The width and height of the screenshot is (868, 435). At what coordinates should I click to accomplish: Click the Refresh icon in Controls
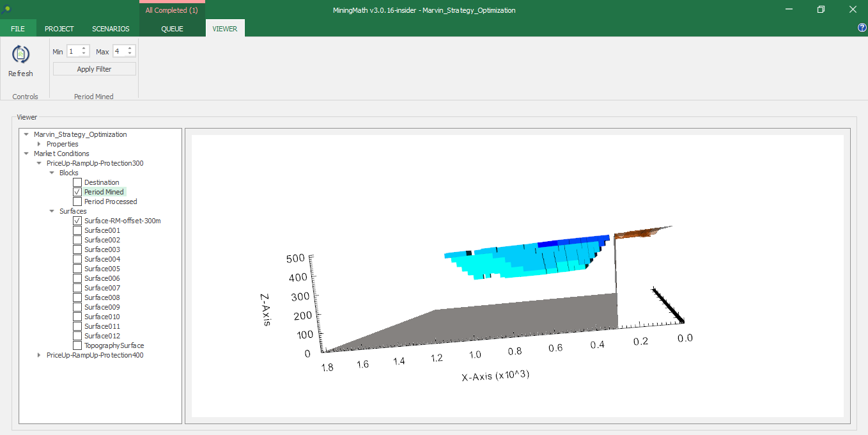[20, 55]
